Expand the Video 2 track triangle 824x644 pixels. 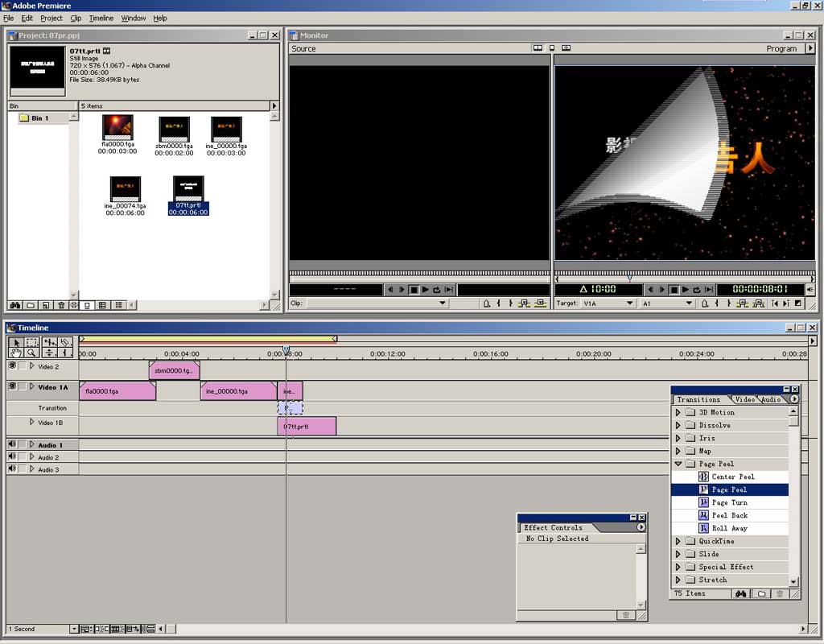point(32,366)
